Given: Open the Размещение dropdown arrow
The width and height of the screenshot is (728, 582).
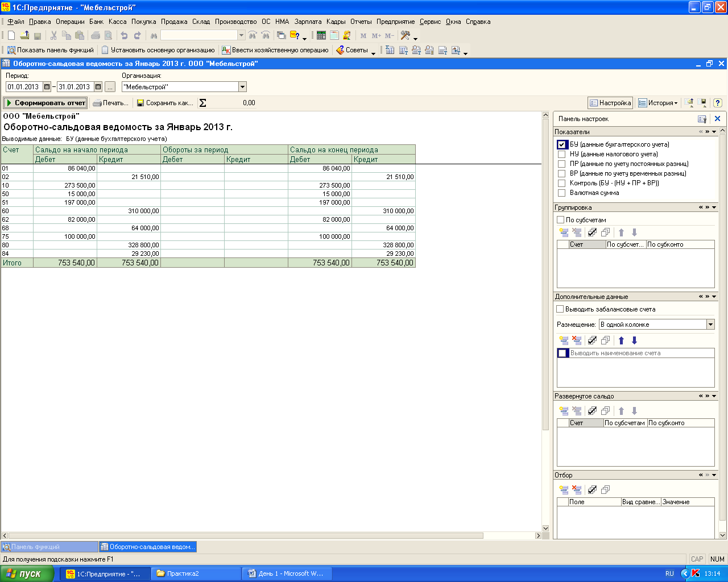Looking at the screenshot, I should 710,325.
